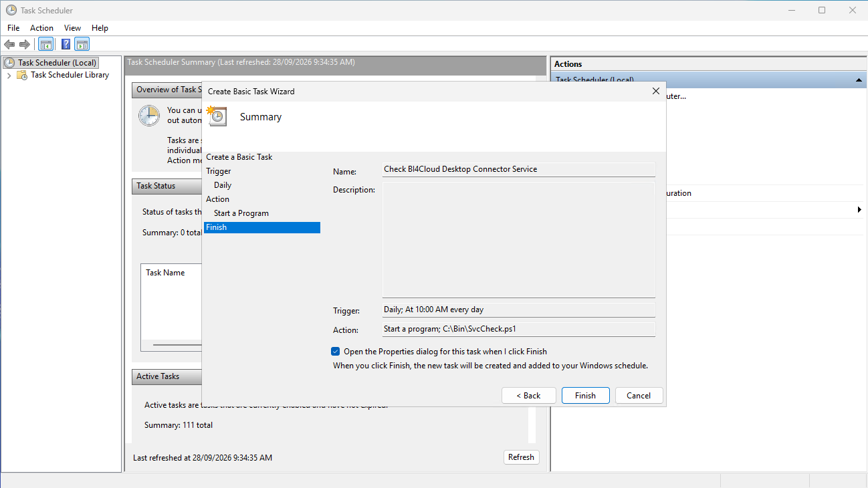Expand the Task Scheduler Library tree node
Viewport: 868px width, 488px height.
9,75
